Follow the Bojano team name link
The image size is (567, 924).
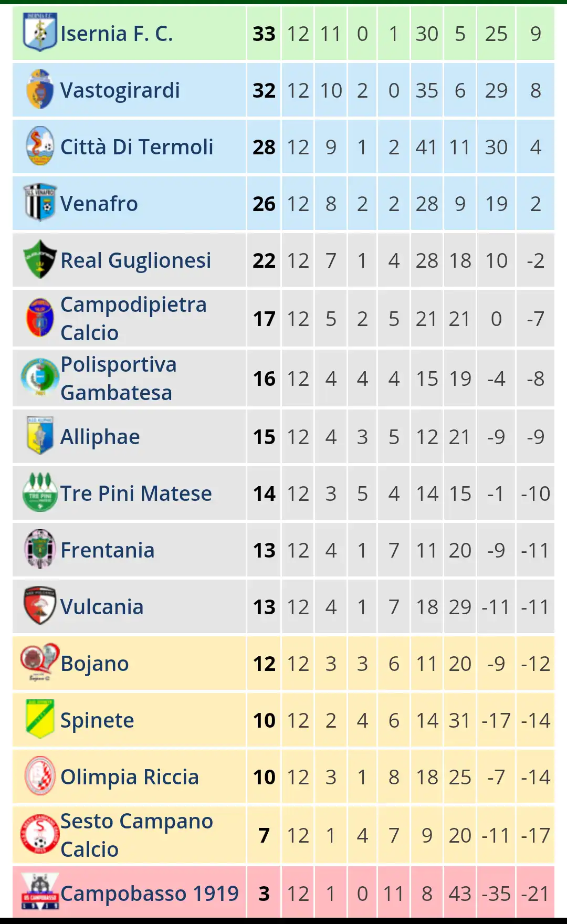click(x=94, y=664)
